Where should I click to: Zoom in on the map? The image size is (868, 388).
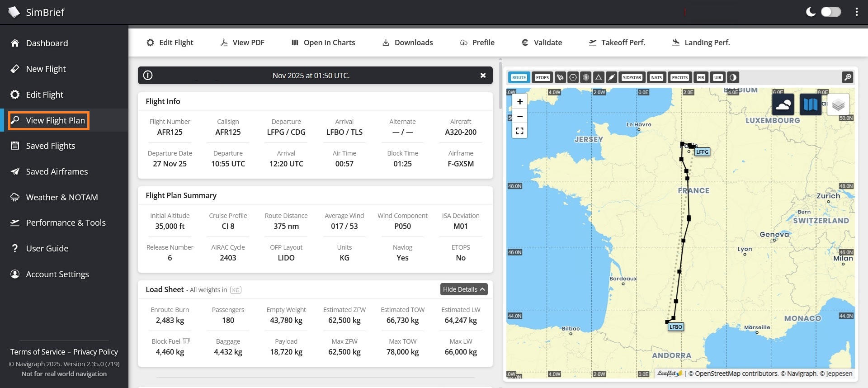[x=520, y=102]
